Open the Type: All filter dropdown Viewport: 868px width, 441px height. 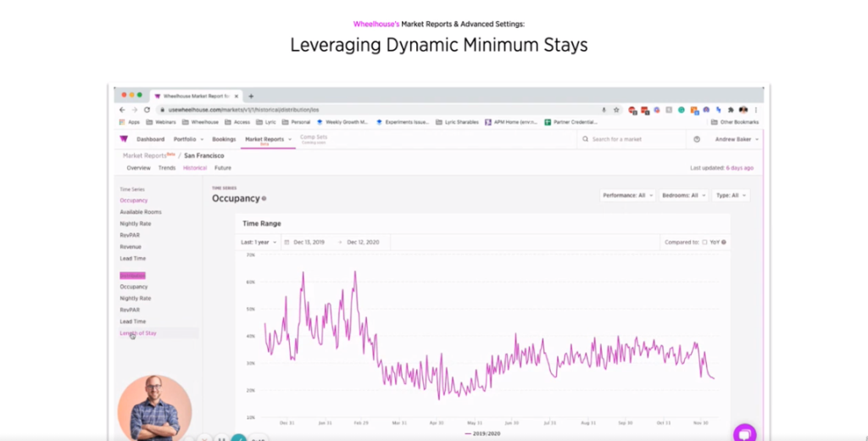click(x=731, y=196)
